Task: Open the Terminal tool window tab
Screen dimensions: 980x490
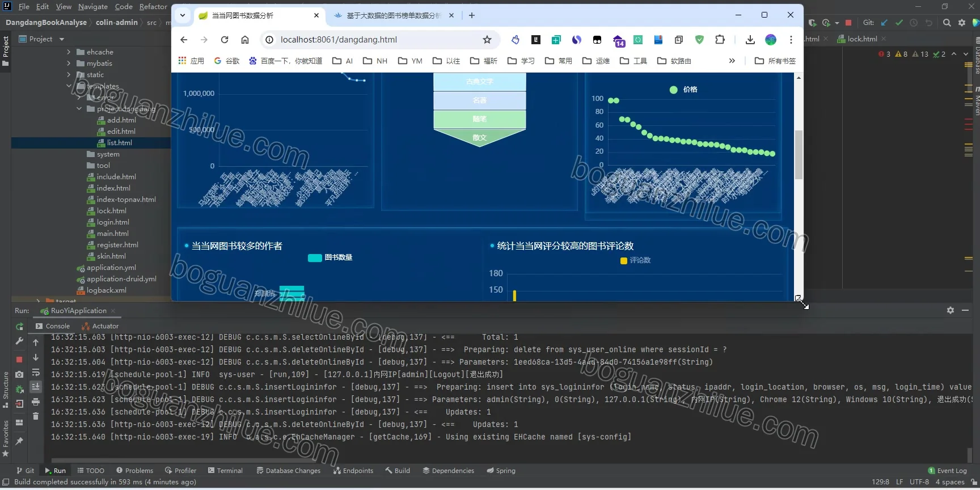Action: pyautogui.click(x=225, y=471)
